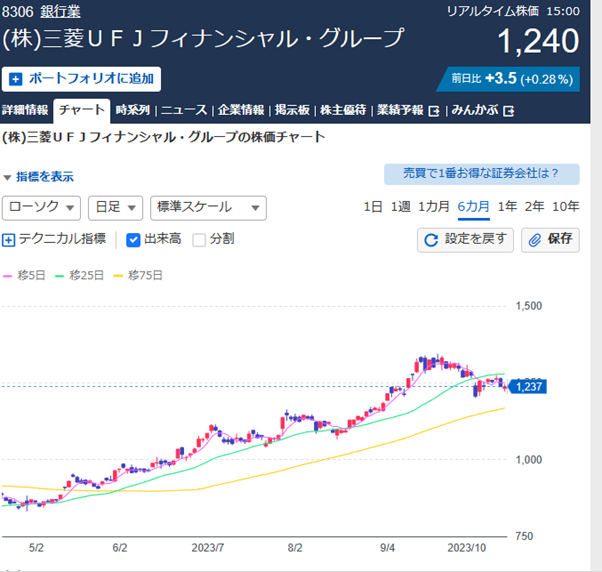Select the 2年 chart range
The image size is (602, 572).
click(x=534, y=207)
